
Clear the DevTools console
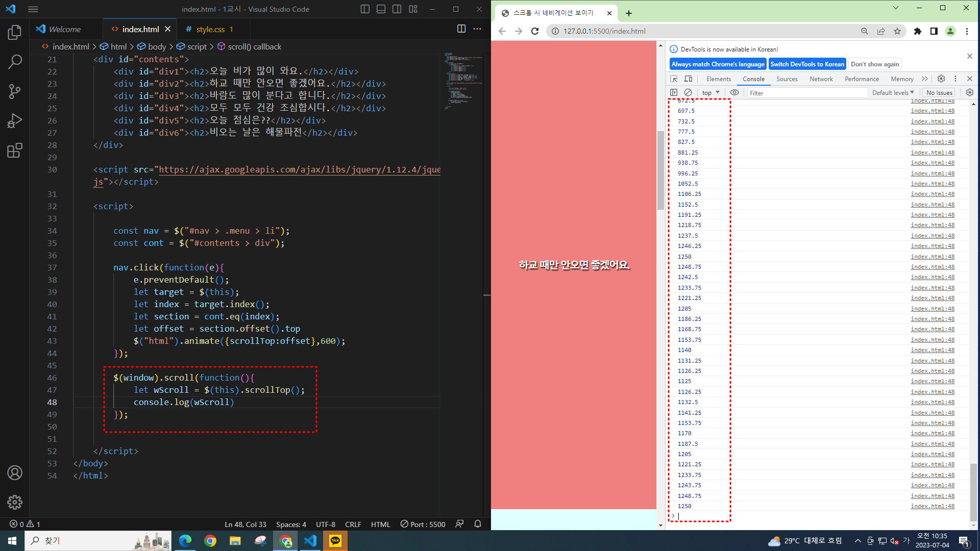coord(688,92)
